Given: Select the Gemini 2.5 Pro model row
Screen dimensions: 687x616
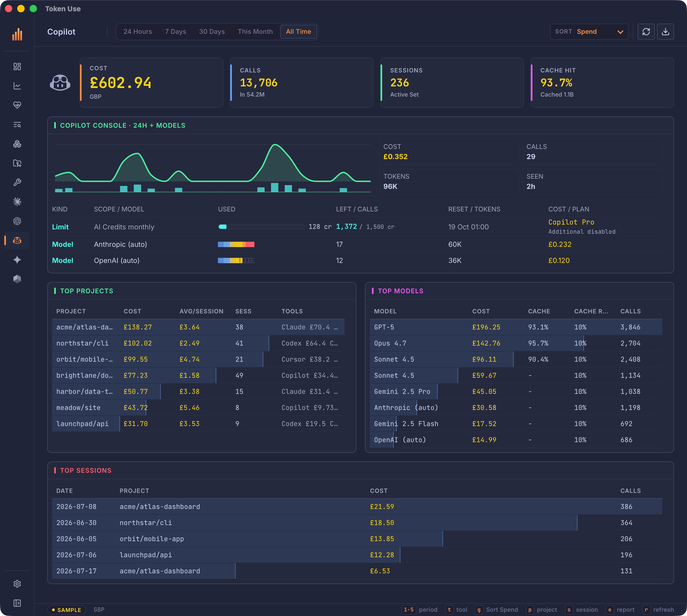Looking at the screenshot, I should click(516, 391).
